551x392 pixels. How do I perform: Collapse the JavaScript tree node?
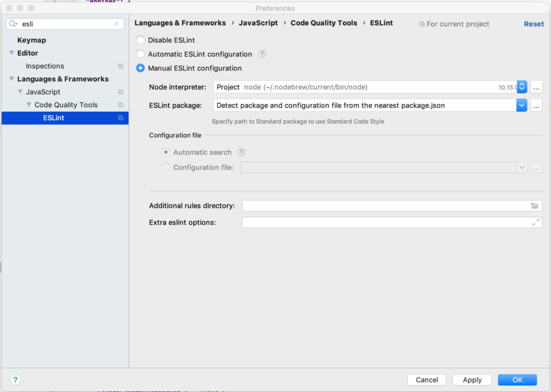(x=20, y=92)
